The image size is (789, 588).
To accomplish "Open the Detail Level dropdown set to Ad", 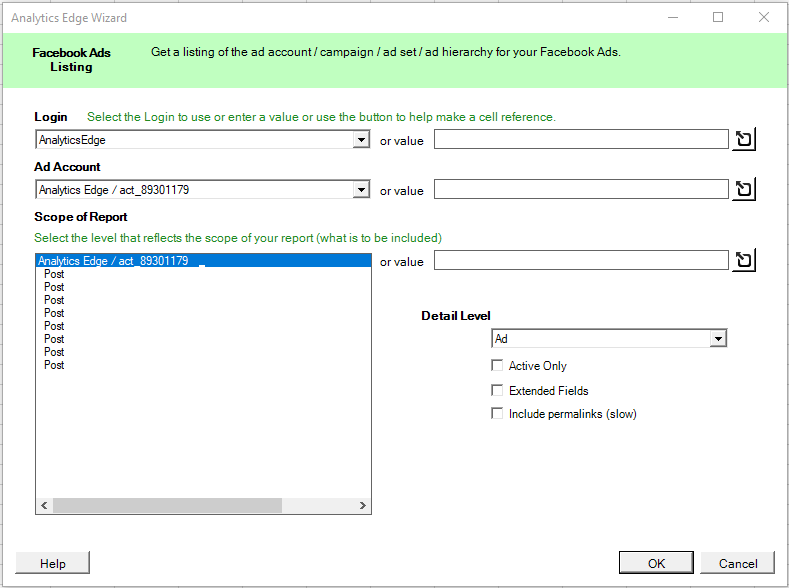I will (x=717, y=339).
